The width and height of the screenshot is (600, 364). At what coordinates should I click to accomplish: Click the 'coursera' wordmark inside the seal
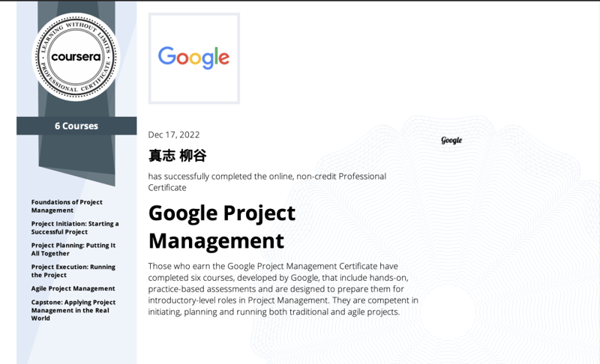(76, 57)
